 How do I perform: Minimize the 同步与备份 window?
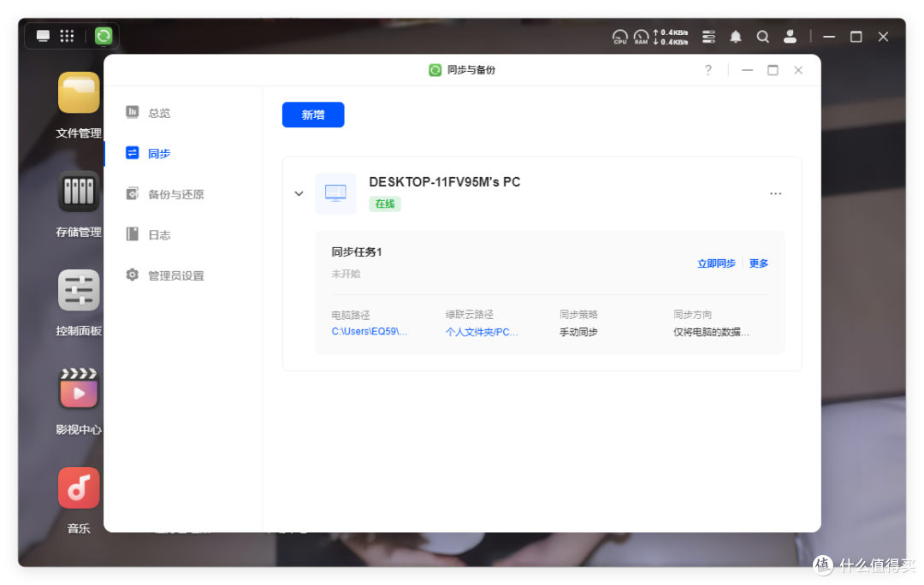click(747, 70)
